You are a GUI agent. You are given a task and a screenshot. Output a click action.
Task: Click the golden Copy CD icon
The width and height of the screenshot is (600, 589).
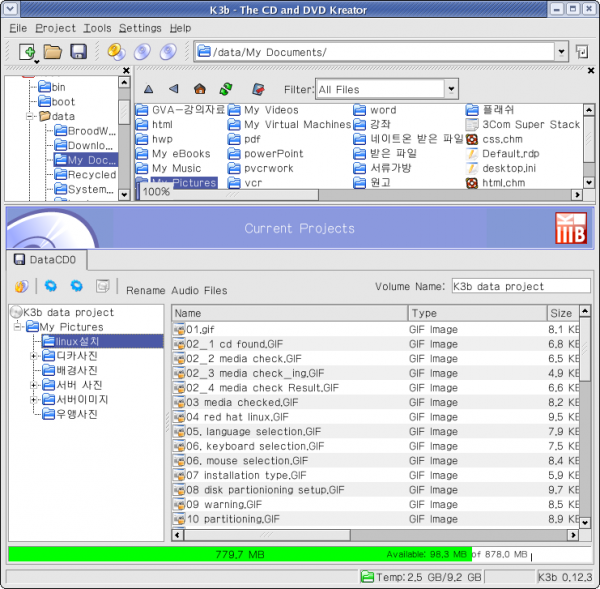coord(116,52)
